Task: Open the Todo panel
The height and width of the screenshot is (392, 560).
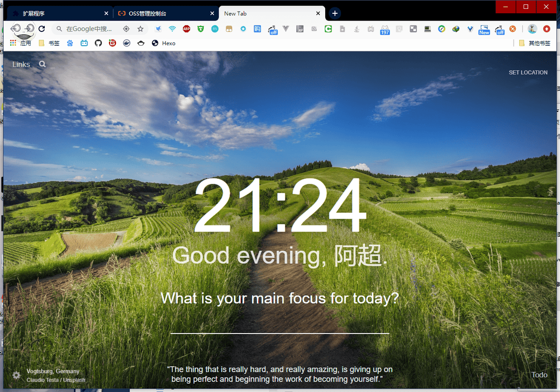Action: [x=539, y=375]
